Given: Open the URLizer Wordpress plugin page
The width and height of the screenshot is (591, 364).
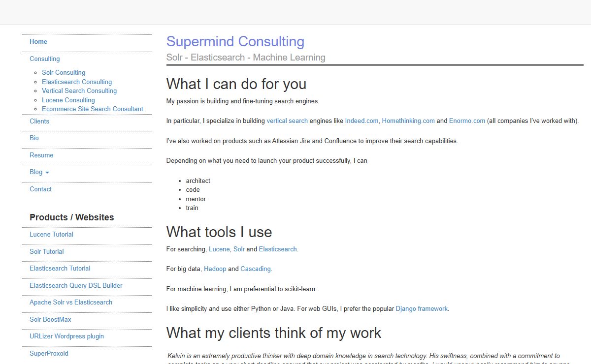Looking at the screenshot, I should pos(66,336).
